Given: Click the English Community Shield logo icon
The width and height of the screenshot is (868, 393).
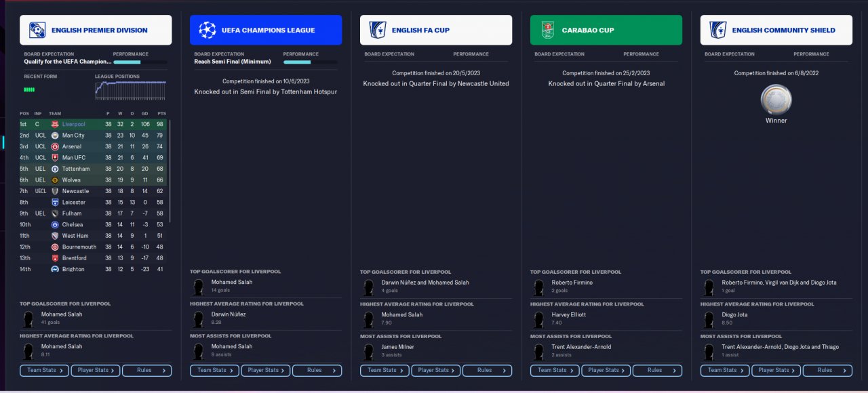Looking at the screenshot, I should point(717,30).
